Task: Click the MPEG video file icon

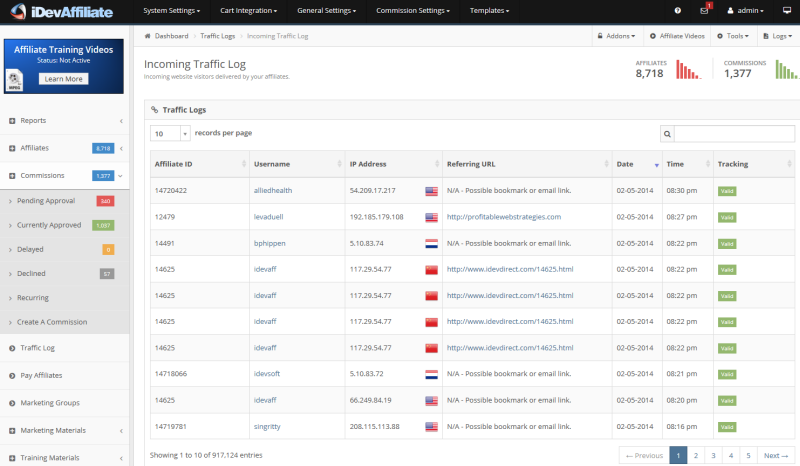Action: (14, 80)
